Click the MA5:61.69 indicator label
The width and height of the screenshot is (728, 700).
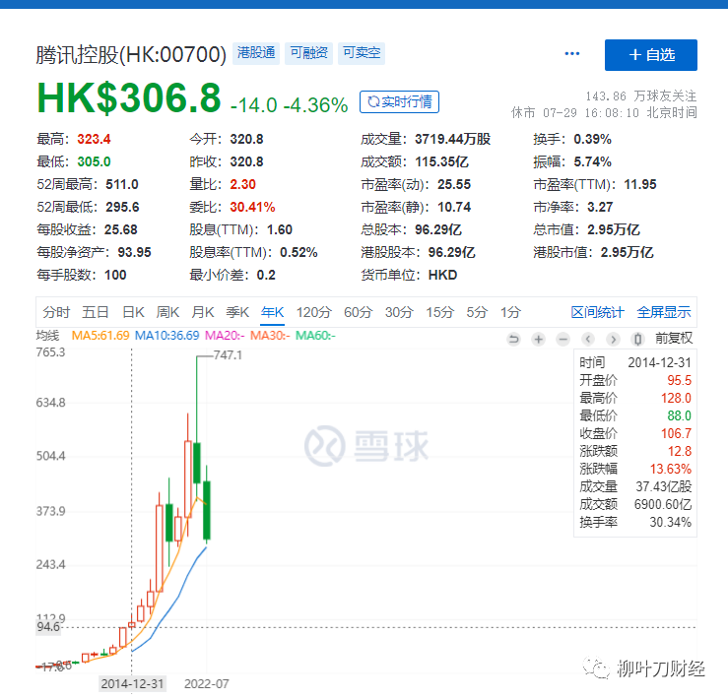[x=100, y=336]
